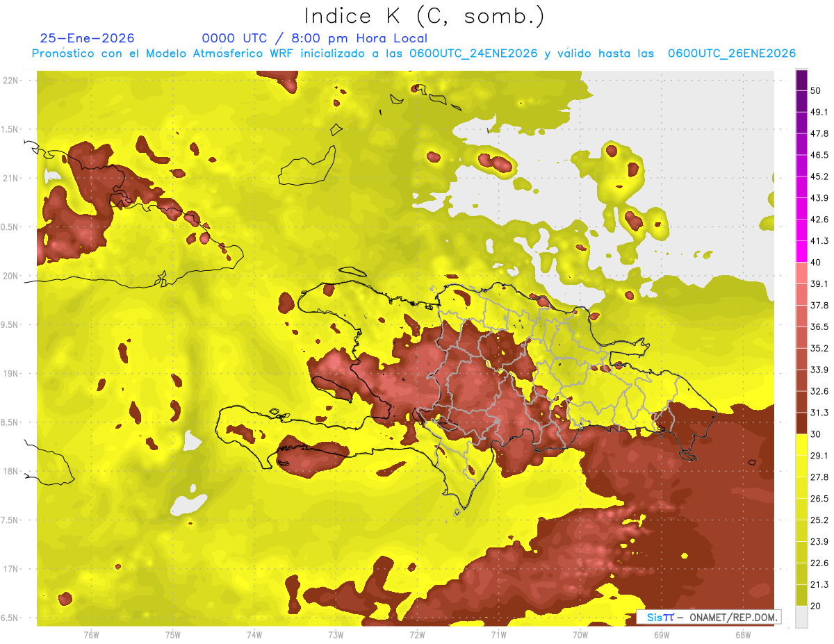Click the color scale value 41.3
The width and height of the screenshot is (834, 644).
[819, 241]
